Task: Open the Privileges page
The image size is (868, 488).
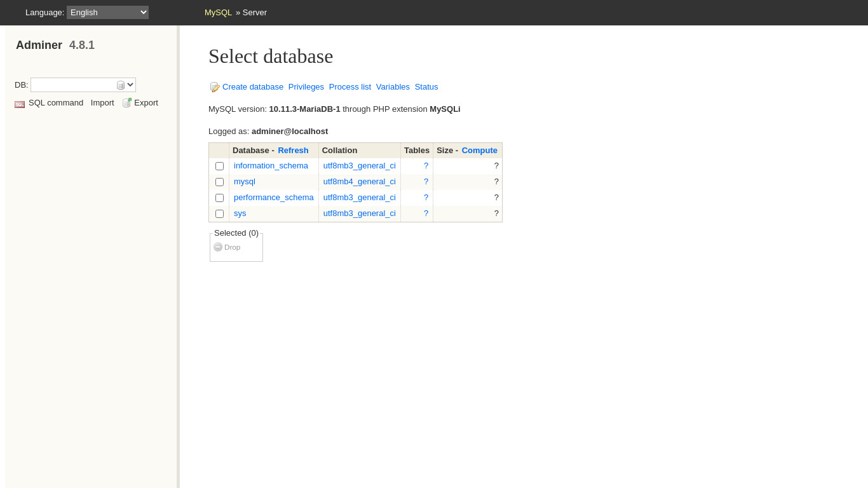Action: pos(306,87)
